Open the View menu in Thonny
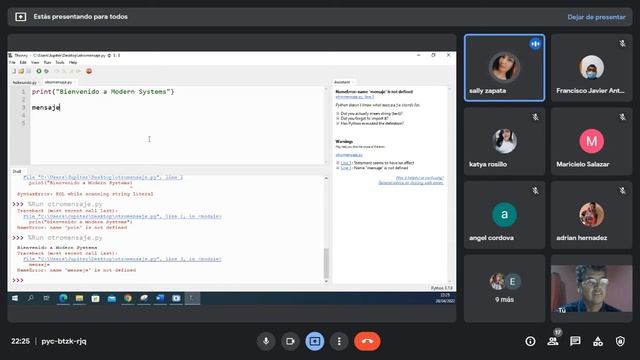640x360 pixels. (x=35, y=62)
